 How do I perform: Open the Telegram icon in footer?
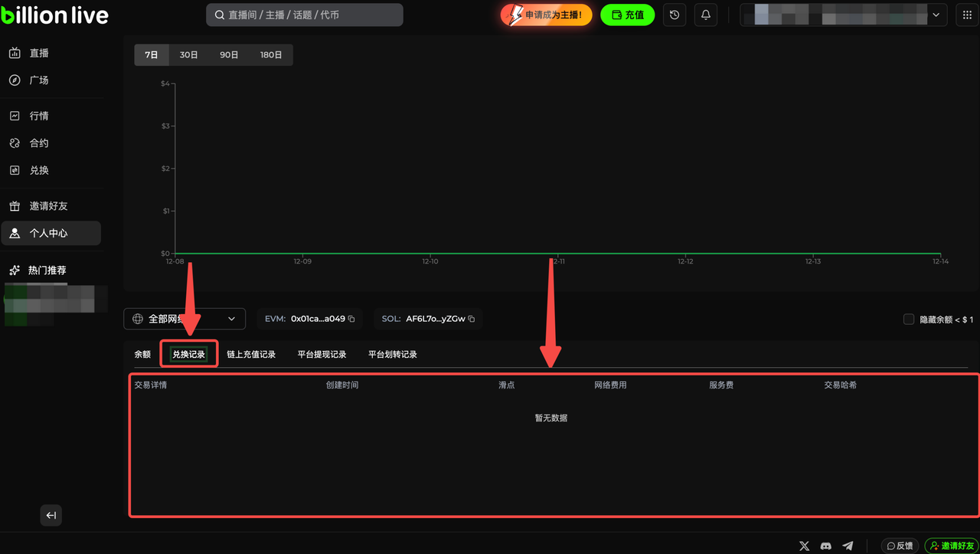coord(848,546)
